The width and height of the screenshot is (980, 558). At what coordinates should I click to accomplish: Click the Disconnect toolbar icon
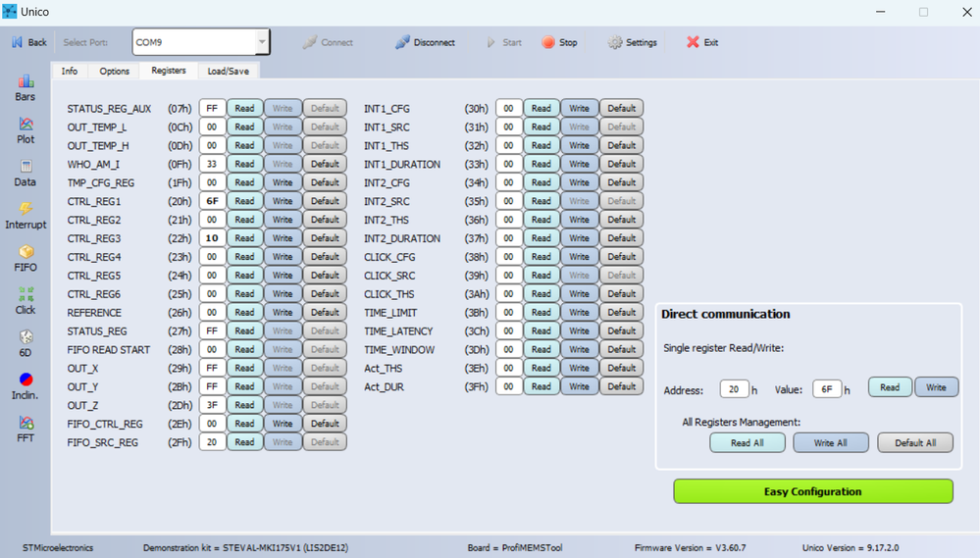pos(402,42)
